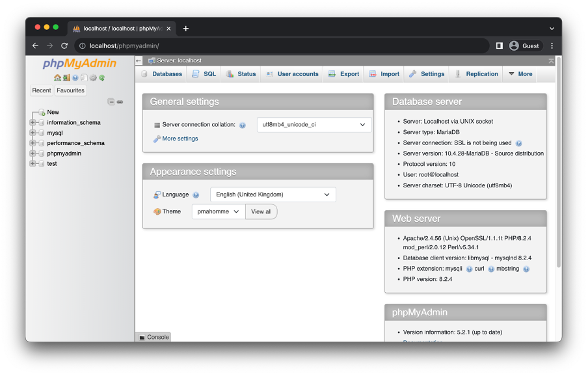588x376 pixels.
Task: Click the help icon after mysqli
Action: pos(469,269)
